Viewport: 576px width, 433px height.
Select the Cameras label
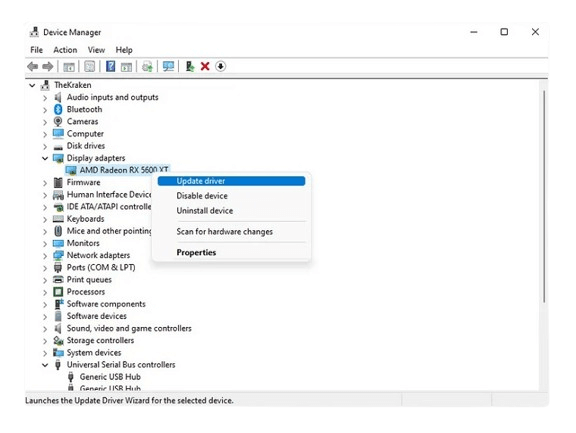coord(82,122)
